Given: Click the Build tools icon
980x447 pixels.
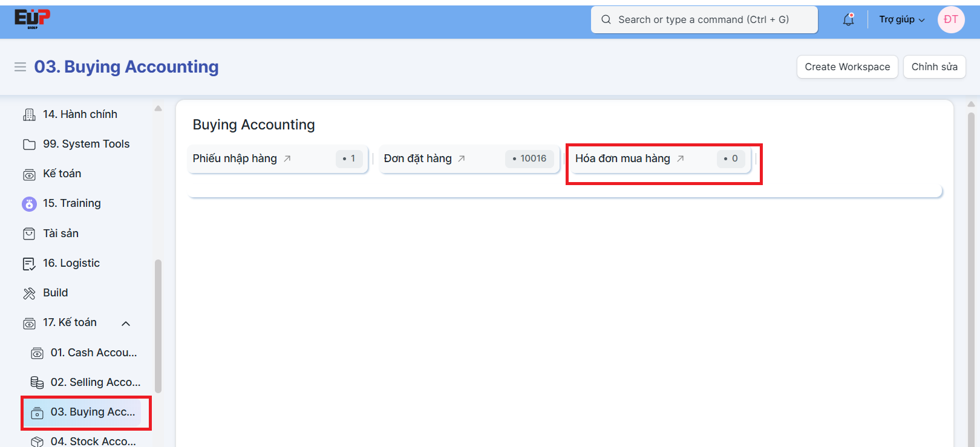Looking at the screenshot, I should click(x=29, y=293).
